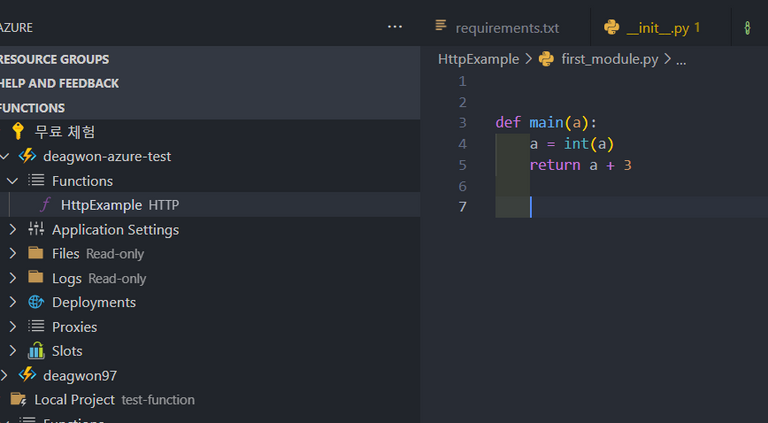Click the folder icon next to Logs
The image size is (768, 423).
click(x=36, y=278)
